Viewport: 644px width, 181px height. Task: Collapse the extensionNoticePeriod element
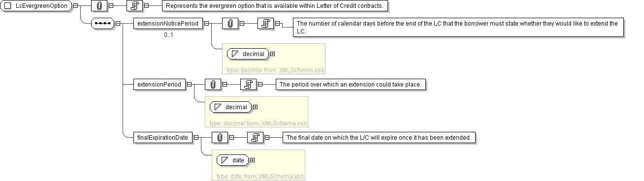click(x=206, y=24)
